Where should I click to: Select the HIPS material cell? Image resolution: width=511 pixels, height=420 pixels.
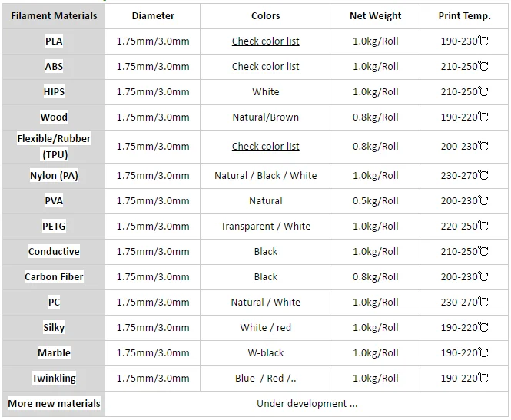tap(54, 92)
